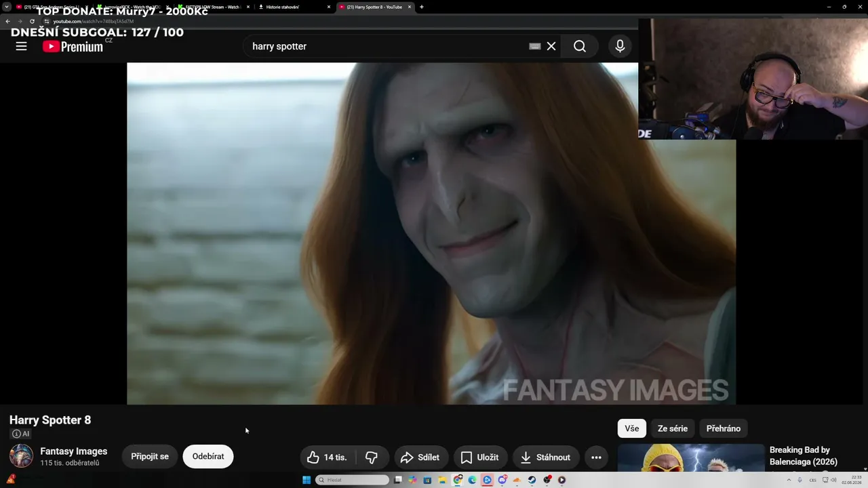
Task: Like the Harry Spotter 8 video
Action: tap(328, 457)
